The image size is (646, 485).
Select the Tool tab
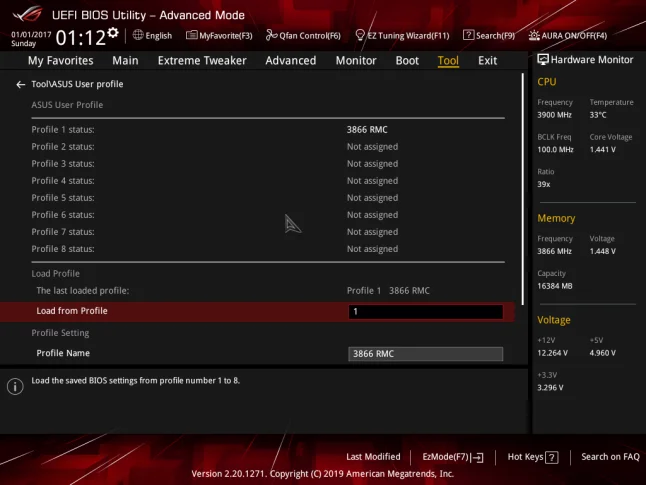[448, 61]
